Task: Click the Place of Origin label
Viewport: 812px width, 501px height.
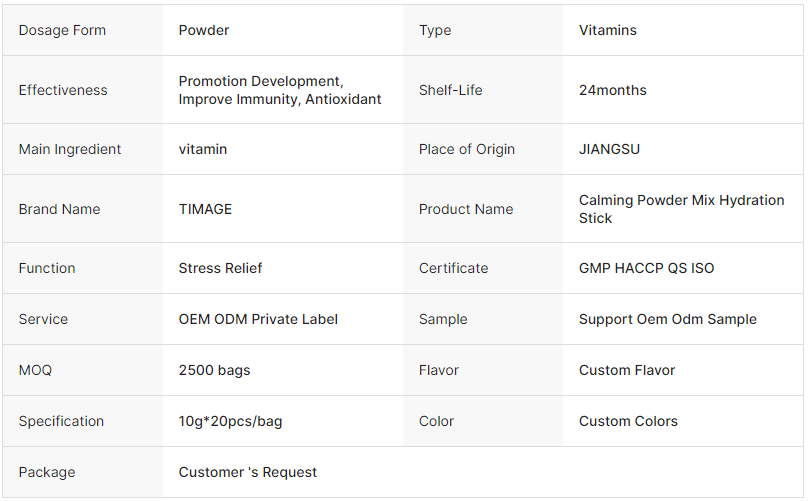Action: (467, 149)
